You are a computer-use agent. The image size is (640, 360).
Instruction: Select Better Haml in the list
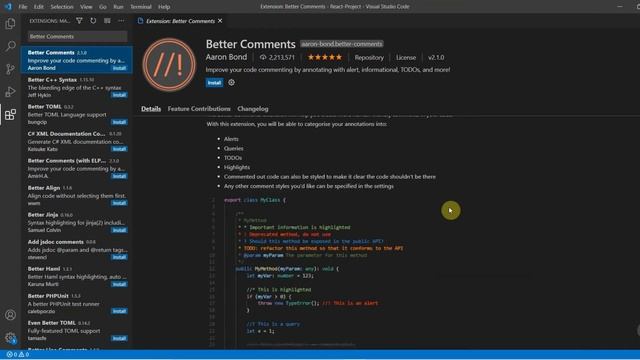pyautogui.click(x=77, y=276)
